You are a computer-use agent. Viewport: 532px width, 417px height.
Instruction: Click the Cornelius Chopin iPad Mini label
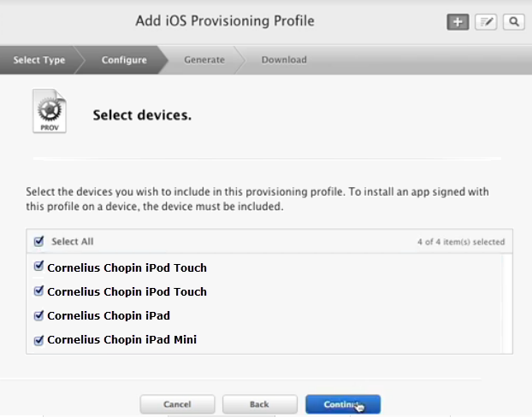[x=121, y=340]
